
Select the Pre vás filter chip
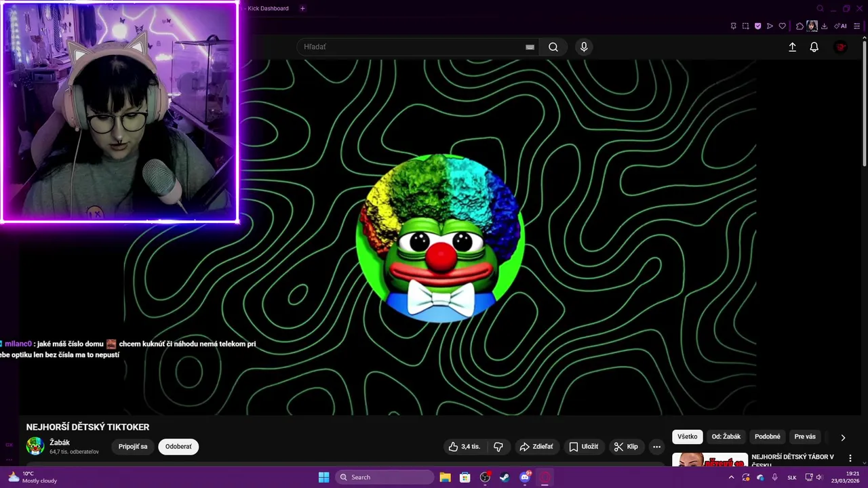pyautogui.click(x=805, y=436)
